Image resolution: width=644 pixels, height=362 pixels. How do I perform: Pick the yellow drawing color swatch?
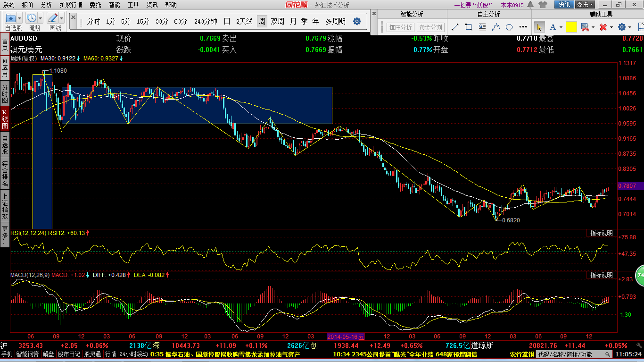coord(571,27)
